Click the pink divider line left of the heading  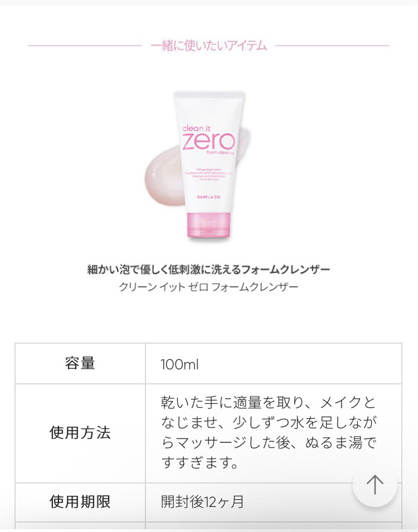pyautogui.click(x=85, y=45)
